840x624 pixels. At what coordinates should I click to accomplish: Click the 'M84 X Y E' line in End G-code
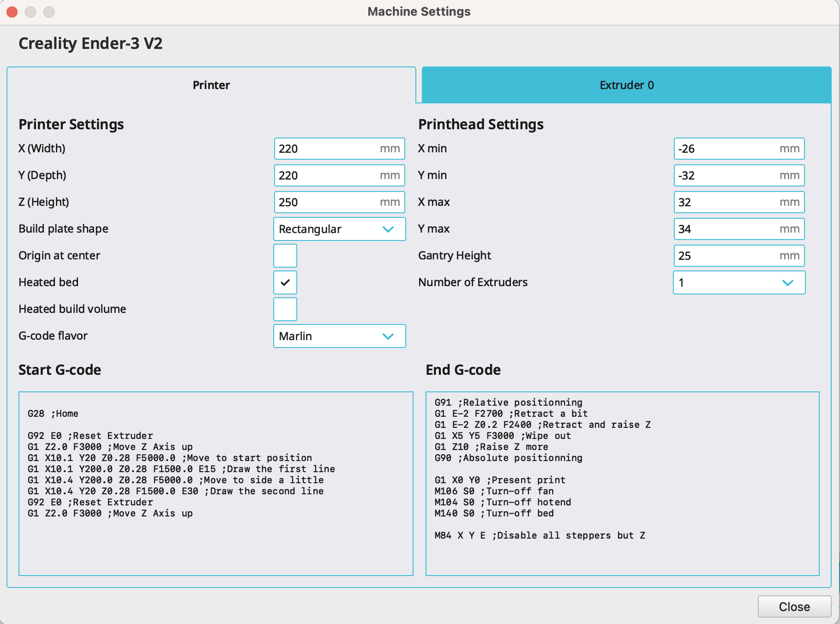point(540,535)
